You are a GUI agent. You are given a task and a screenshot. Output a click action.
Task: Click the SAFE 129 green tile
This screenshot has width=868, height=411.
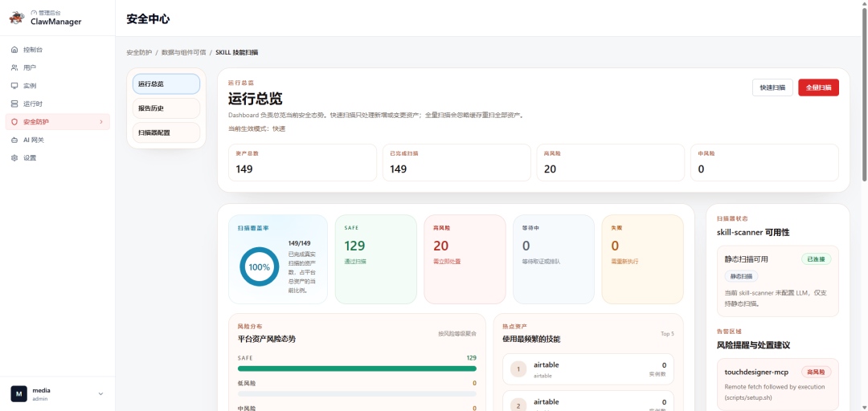[x=376, y=259]
